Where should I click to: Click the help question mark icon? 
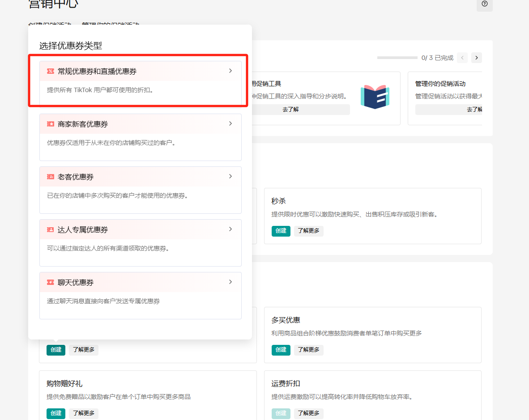[x=484, y=4]
